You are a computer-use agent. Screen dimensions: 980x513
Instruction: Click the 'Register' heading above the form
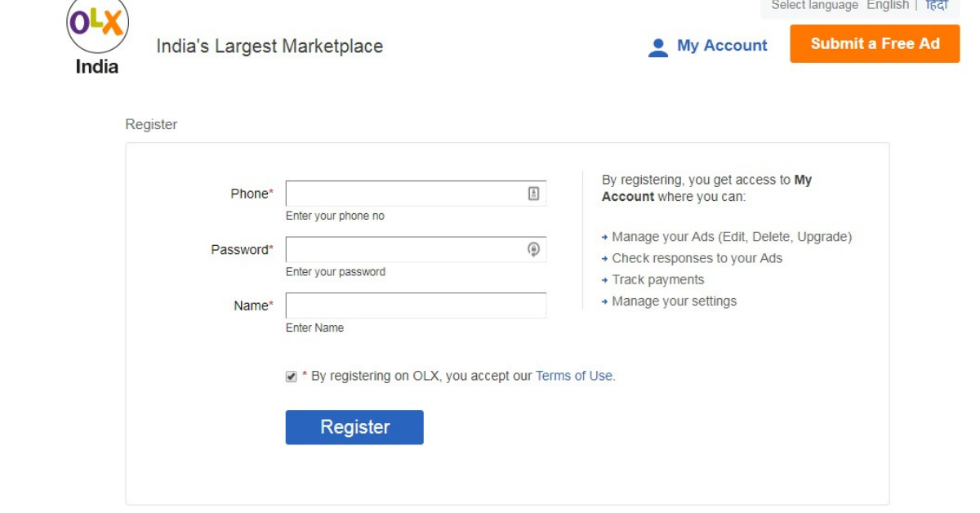click(x=151, y=125)
